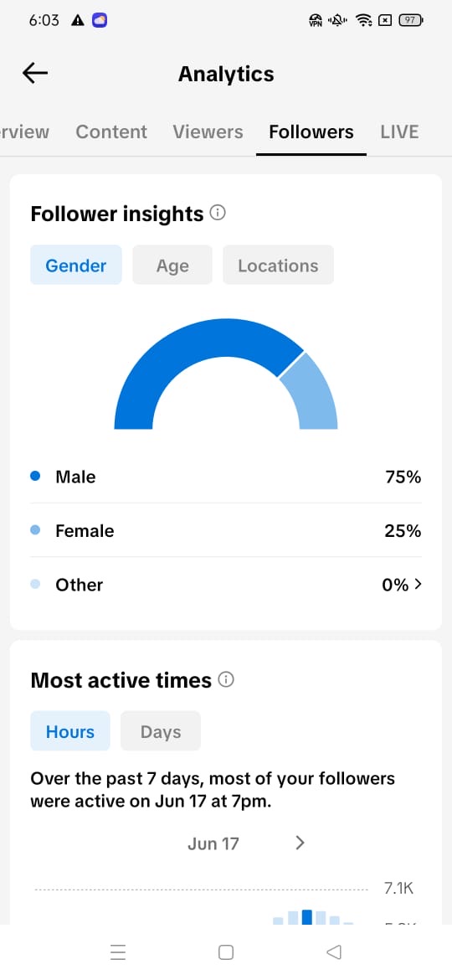The width and height of the screenshot is (452, 980).
Task: Open the Content tab
Action: (111, 132)
